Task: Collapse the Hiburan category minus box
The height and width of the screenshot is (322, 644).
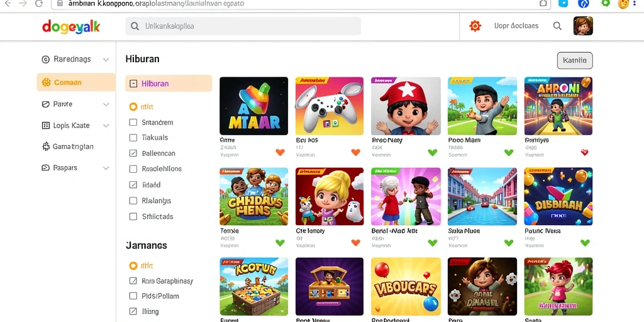Action: (133, 84)
